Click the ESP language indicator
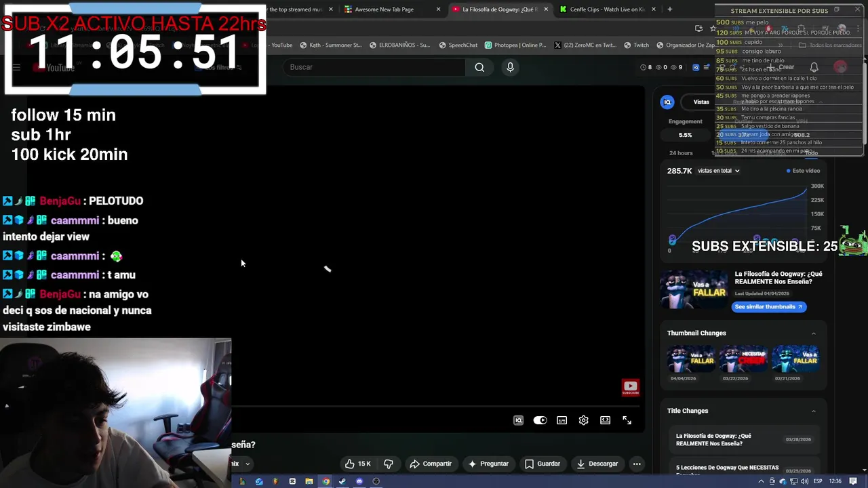The width and height of the screenshot is (868, 488). (x=818, y=481)
